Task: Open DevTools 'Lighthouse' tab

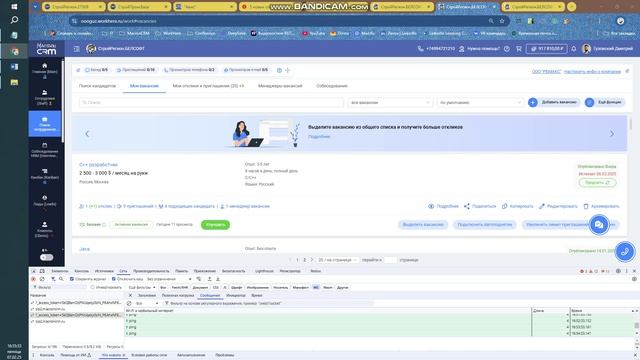Action: [264, 271]
